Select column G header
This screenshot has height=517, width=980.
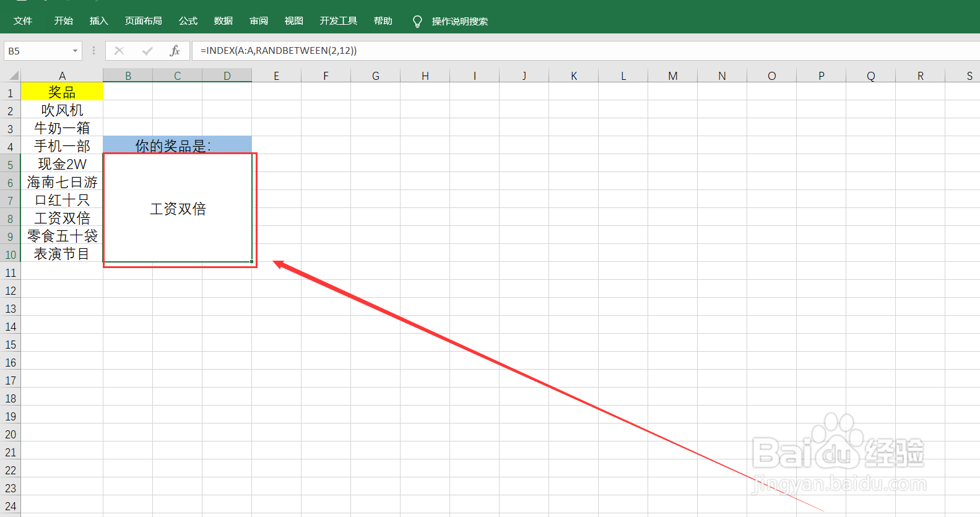[375, 76]
